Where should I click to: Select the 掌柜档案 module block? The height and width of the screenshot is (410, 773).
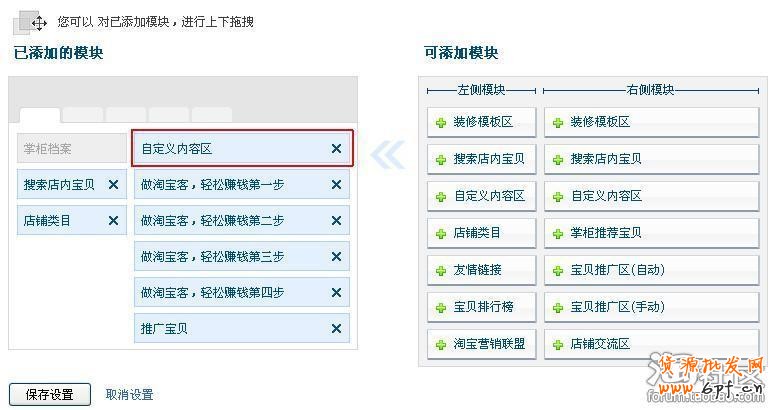[71, 149]
